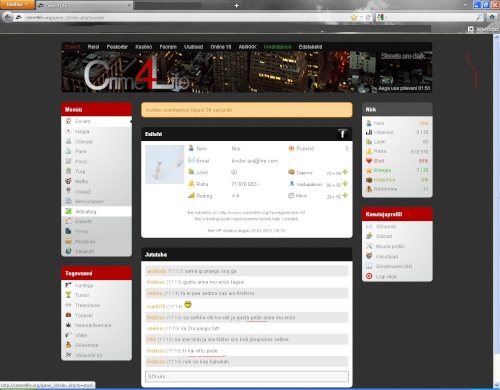Screen dimensions: 500x390
Task: Open a new browser tab with plus button
Action: (236, 5)
